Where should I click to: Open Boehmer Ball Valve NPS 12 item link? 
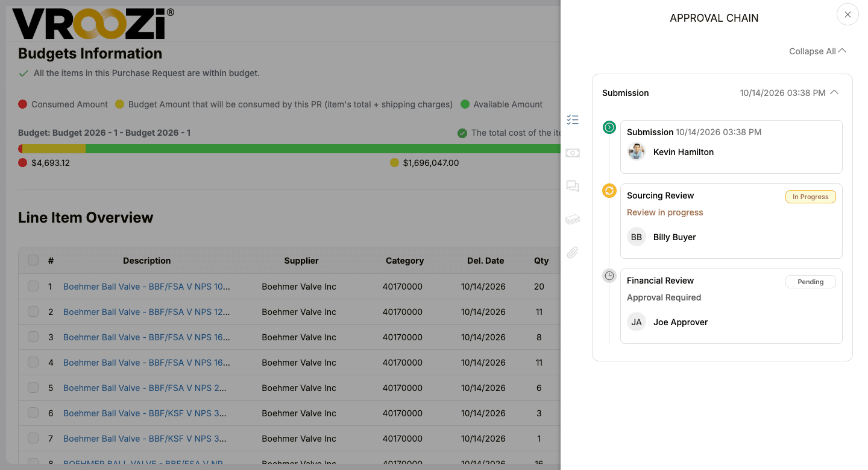click(146, 312)
